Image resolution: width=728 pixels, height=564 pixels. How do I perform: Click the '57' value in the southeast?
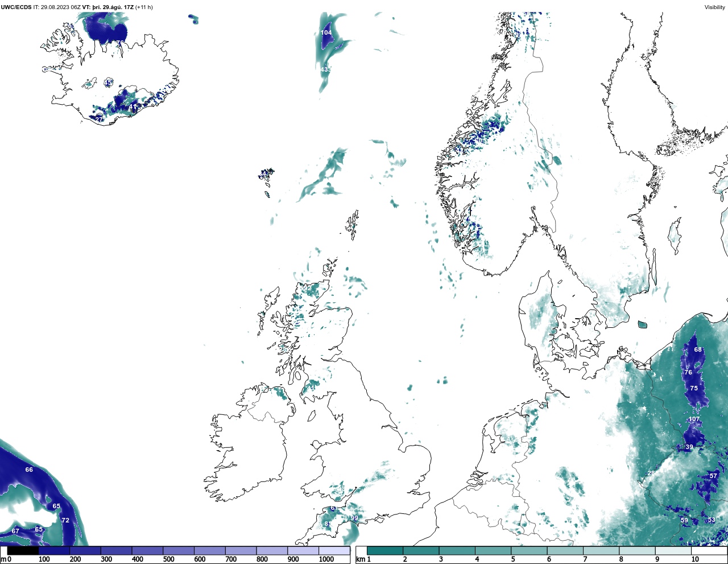(713, 476)
